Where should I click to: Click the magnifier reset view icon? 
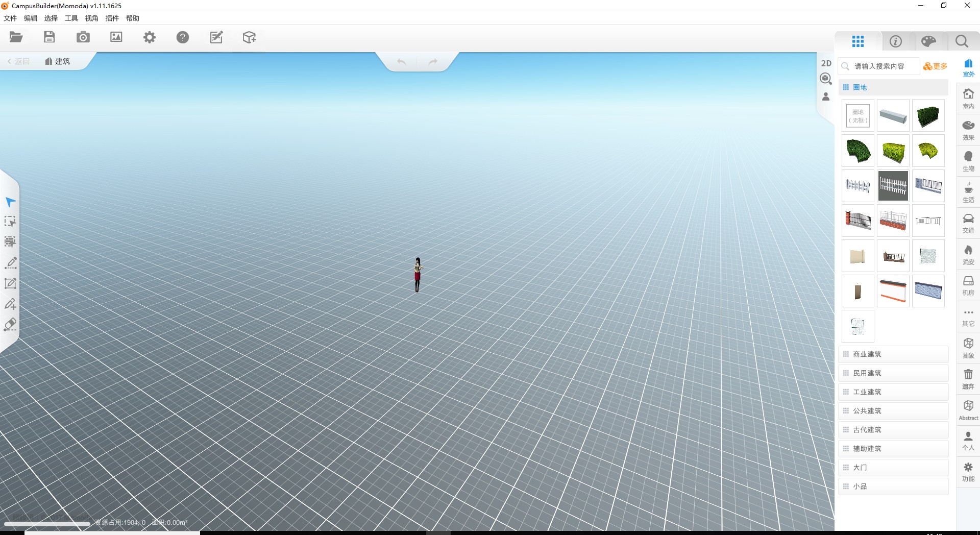pyautogui.click(x=826, y=79)
